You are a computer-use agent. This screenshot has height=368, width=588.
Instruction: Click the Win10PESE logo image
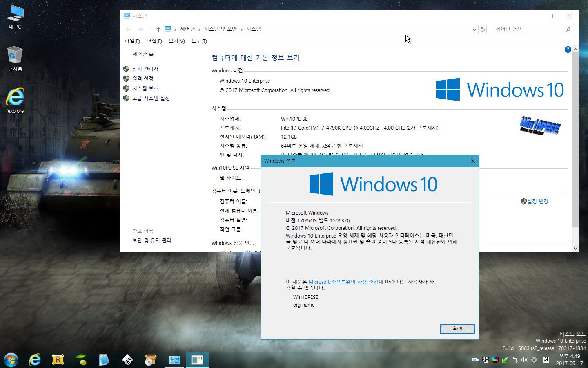[x=540, y=125]
